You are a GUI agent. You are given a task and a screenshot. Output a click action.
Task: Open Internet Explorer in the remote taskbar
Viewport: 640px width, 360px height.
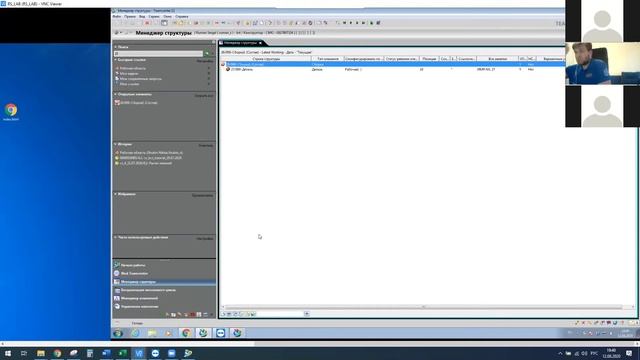pyautogui.click(x=135, y=333)
